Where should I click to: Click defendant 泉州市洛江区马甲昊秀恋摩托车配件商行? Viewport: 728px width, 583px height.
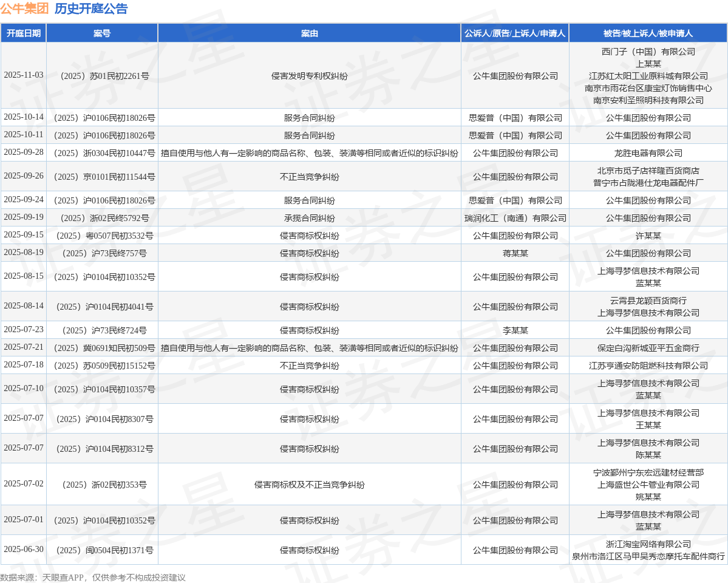[648, 556]
